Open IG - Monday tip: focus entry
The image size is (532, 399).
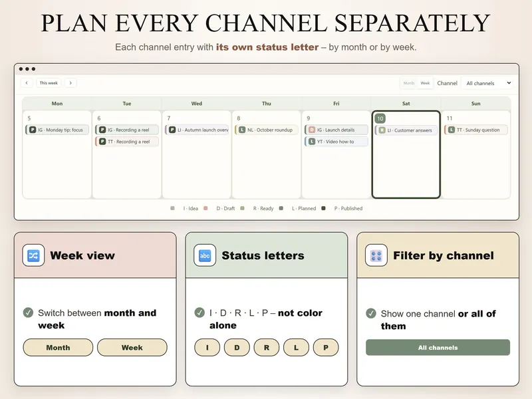click(57, 130)
